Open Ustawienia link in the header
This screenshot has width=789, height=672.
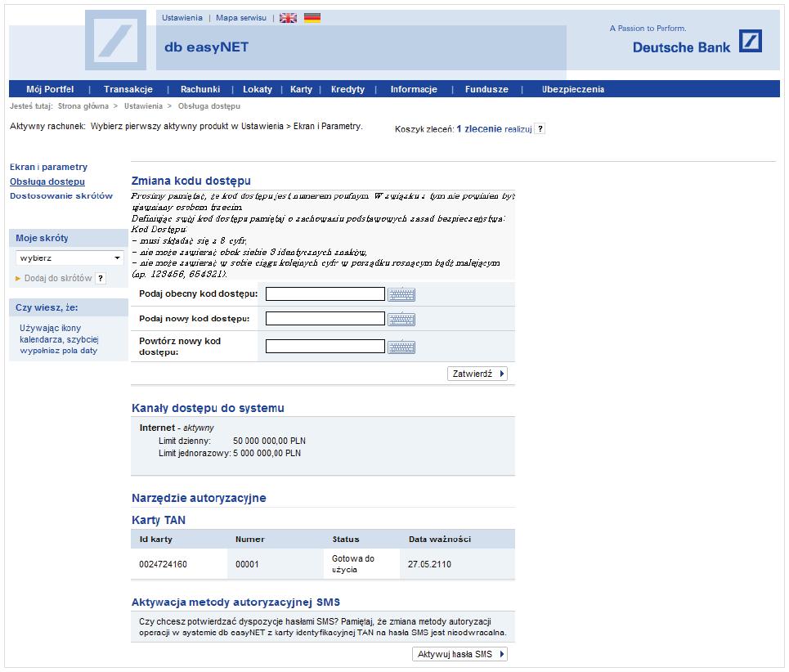click(182, 18)
